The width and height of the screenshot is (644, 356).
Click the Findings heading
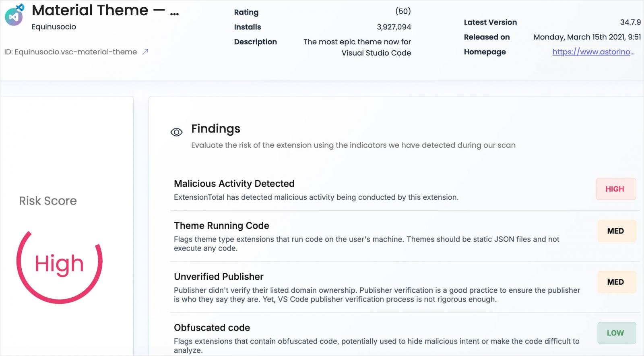[216, 129]
